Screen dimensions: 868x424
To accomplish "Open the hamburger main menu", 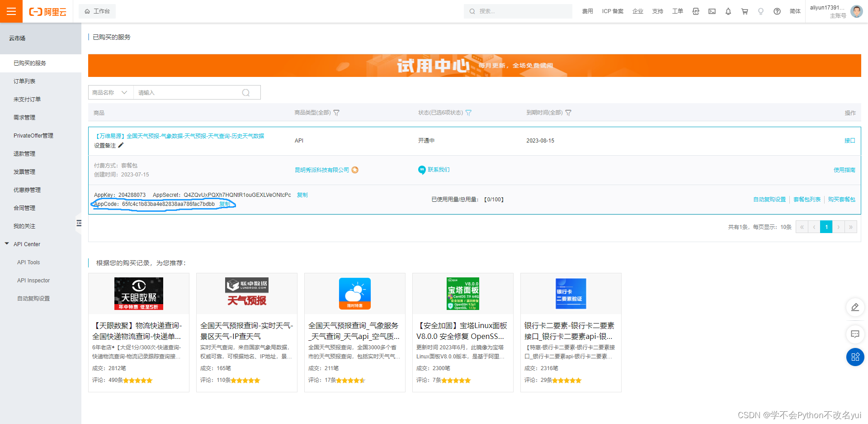I will (11, 11).
